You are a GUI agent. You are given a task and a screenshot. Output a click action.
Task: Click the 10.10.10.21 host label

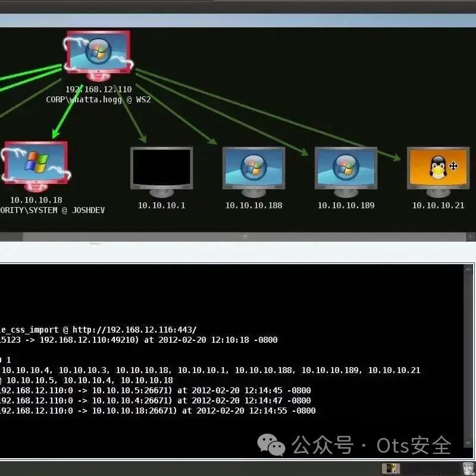[x=438, y=205]
